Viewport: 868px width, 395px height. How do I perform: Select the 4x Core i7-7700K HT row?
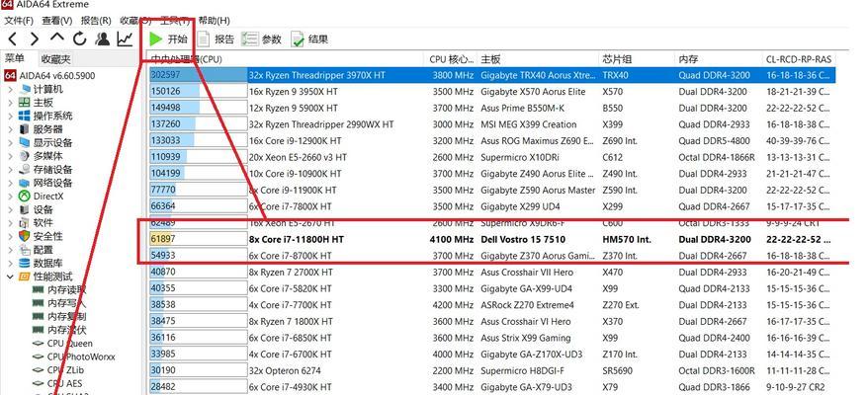pyautogui.click(x=492, y=305)
